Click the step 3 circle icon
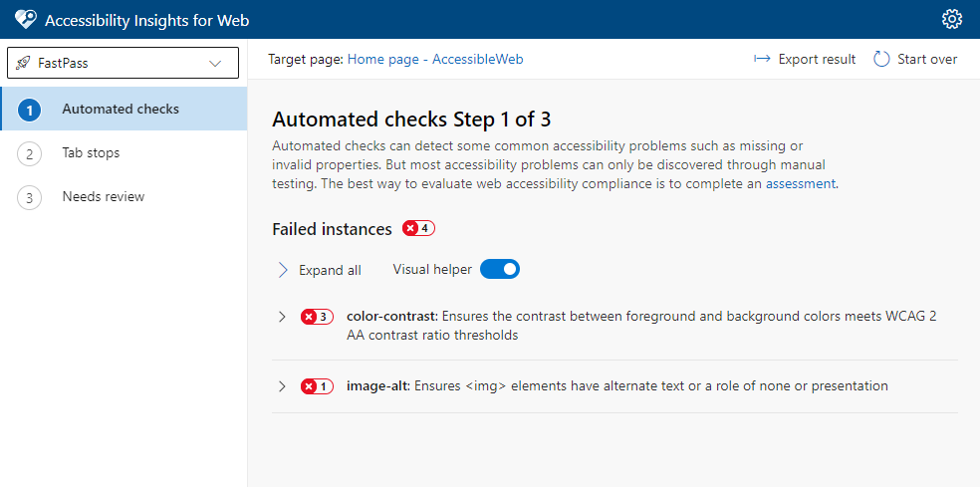Screen dimensions: 980x487 point(29,197)
